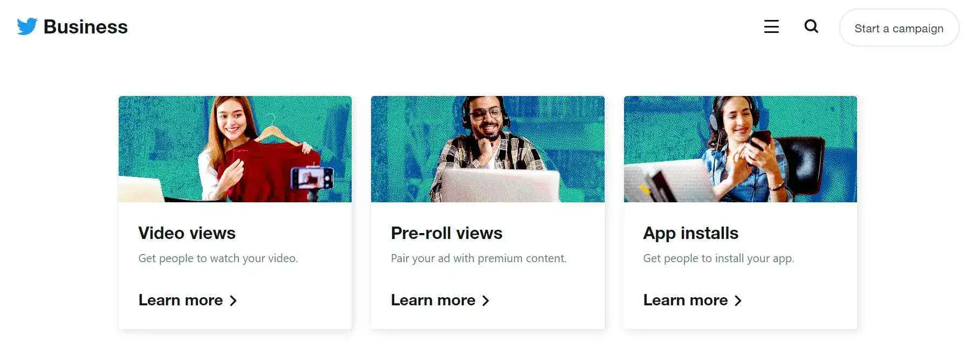980x342 pixels.
Task: Click 'Get people to install your app' text
Action: pos(718,258)
